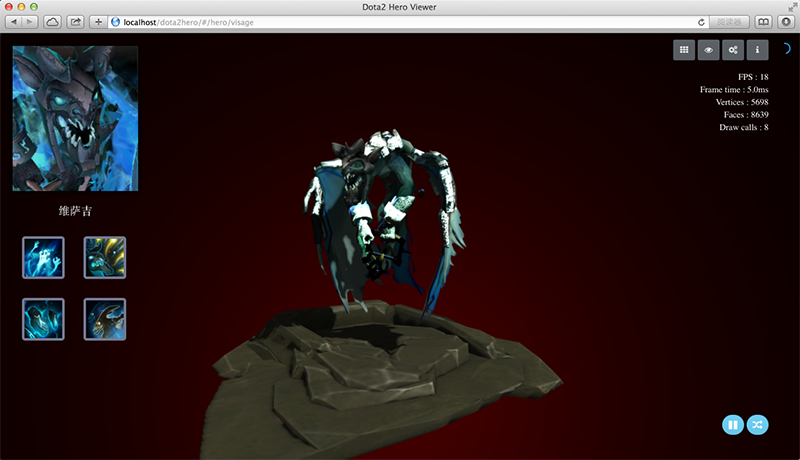Click the hero name 维萨吉
Viewport: 800px width, 460px height.
(75, 212)
